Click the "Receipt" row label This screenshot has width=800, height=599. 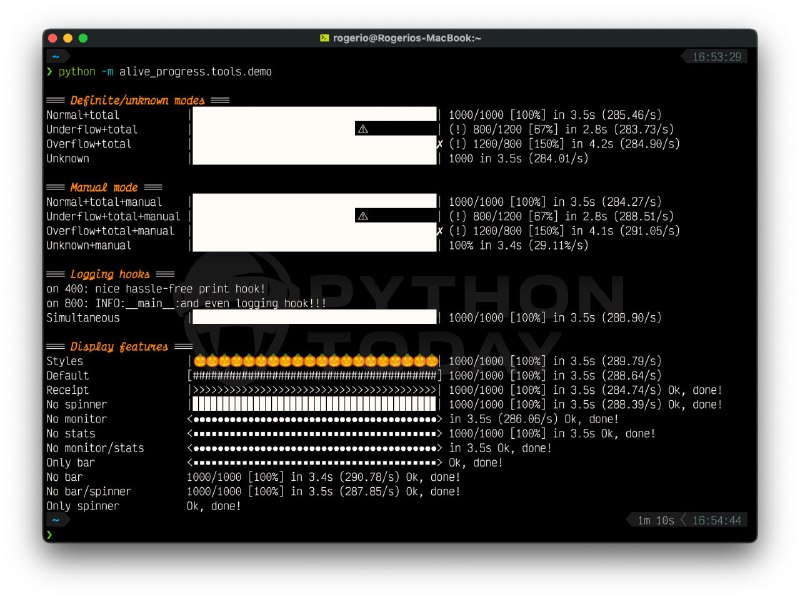(x=67, y=390)
